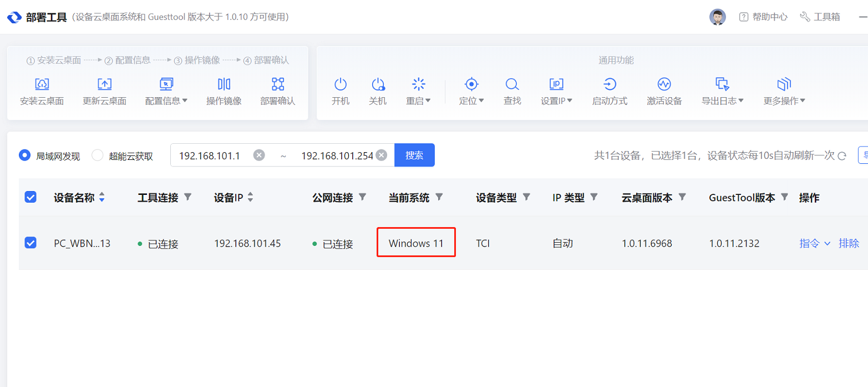The height and width of the screenshot is (387, 868).
Task: Toggle the select-all header checkbox
Action: (31, 197)
